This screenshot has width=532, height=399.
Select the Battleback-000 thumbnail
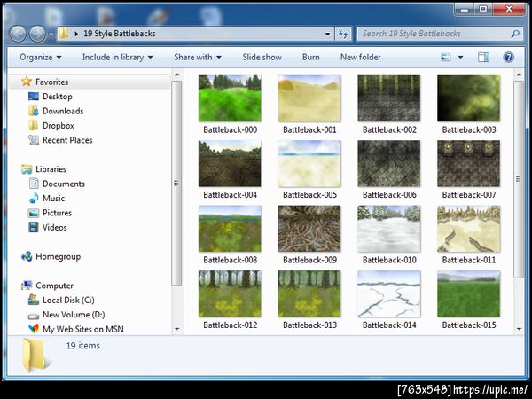230,98
